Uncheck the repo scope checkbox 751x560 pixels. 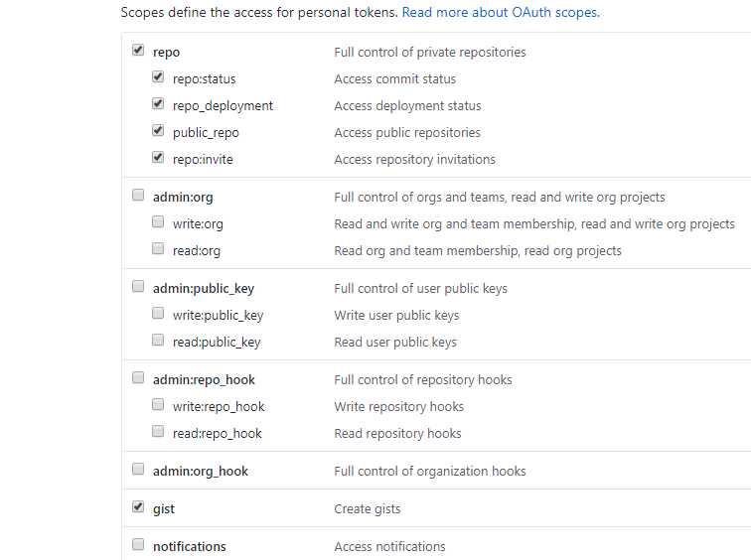coord(138,50)
